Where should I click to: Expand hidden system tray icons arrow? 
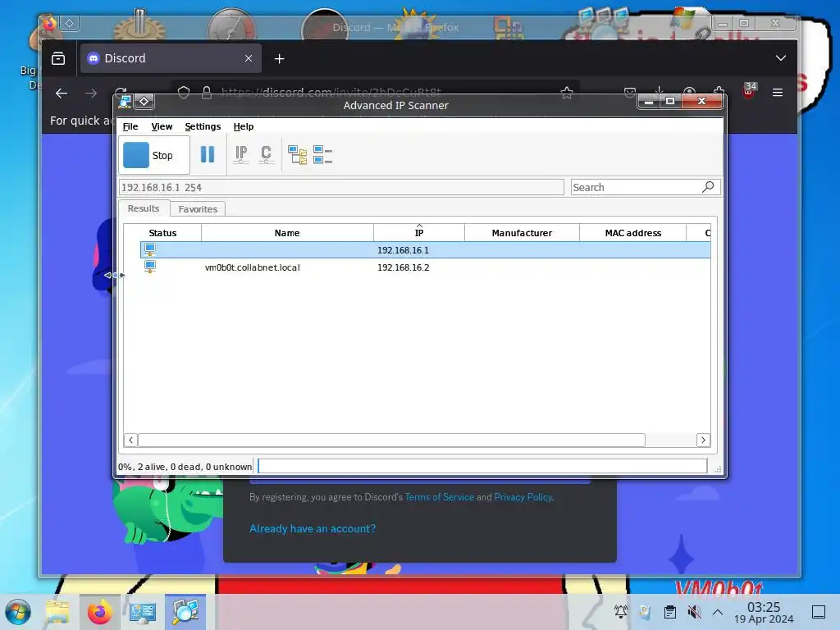[x=718, y=612]
